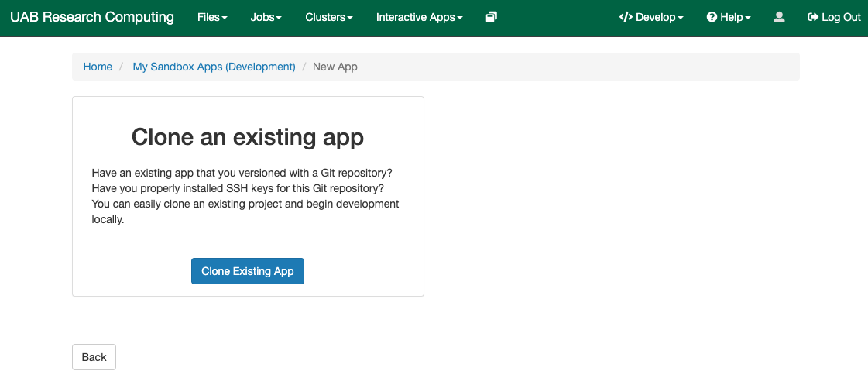Image resolution: width=868 pixels, height=378 pixels.
Task: Go to UAB Research Computing home brand
Action: (x=92, y=17)
